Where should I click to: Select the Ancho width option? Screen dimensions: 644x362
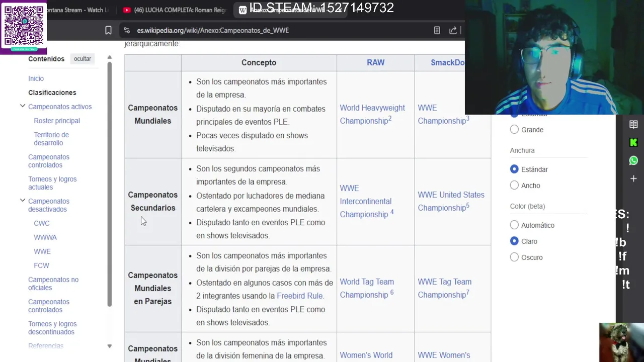pyautogui.click(x=514, y=186)
